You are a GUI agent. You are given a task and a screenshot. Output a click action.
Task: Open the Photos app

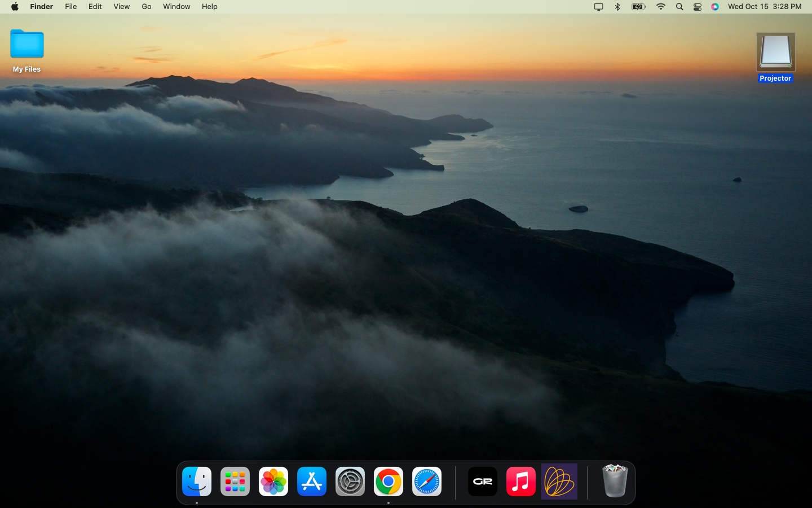pyautogui.click(x=273, y=481)
